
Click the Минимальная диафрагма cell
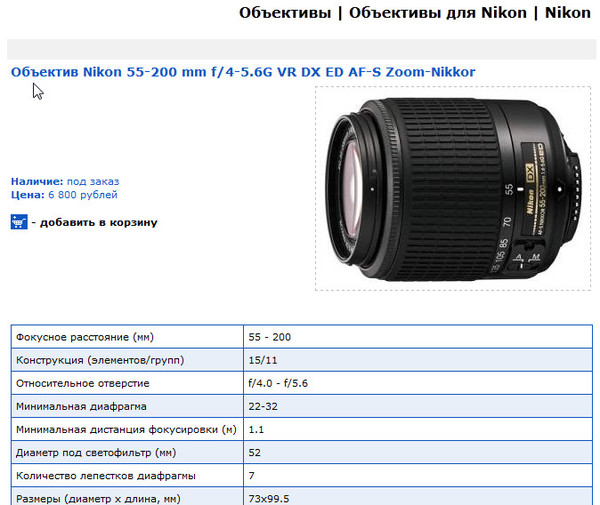[127, 406]
